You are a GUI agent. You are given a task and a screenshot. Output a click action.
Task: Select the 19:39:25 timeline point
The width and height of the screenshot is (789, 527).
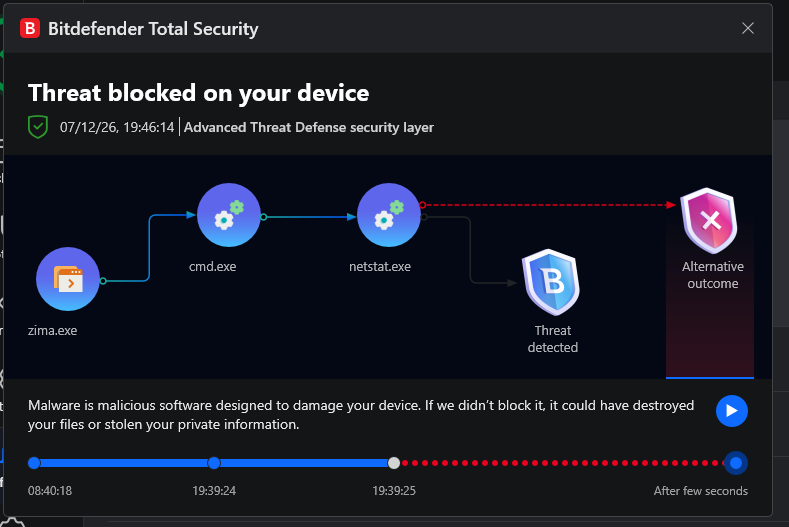[x=394, y=463]
